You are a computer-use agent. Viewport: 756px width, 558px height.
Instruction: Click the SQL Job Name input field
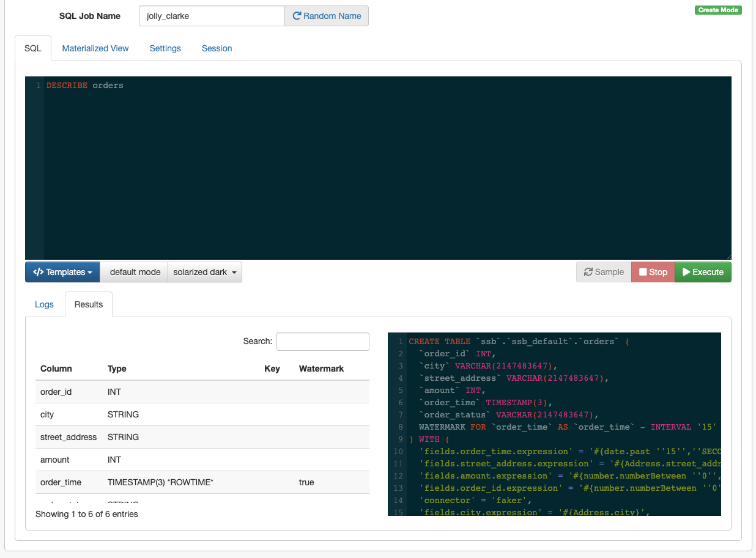pos(212,16)
